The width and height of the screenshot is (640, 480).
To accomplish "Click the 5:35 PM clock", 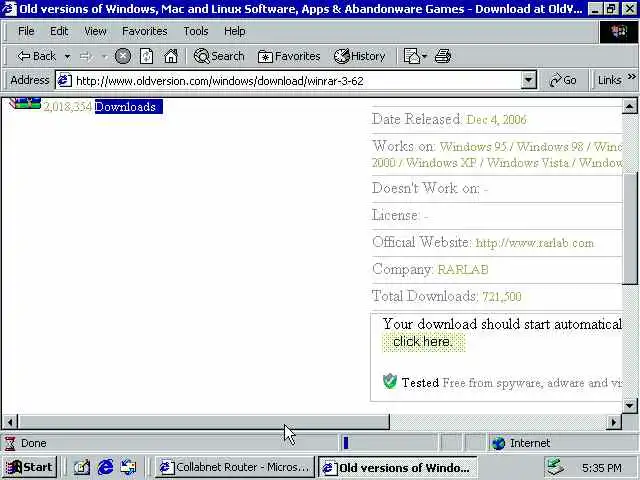I will 602,468.
